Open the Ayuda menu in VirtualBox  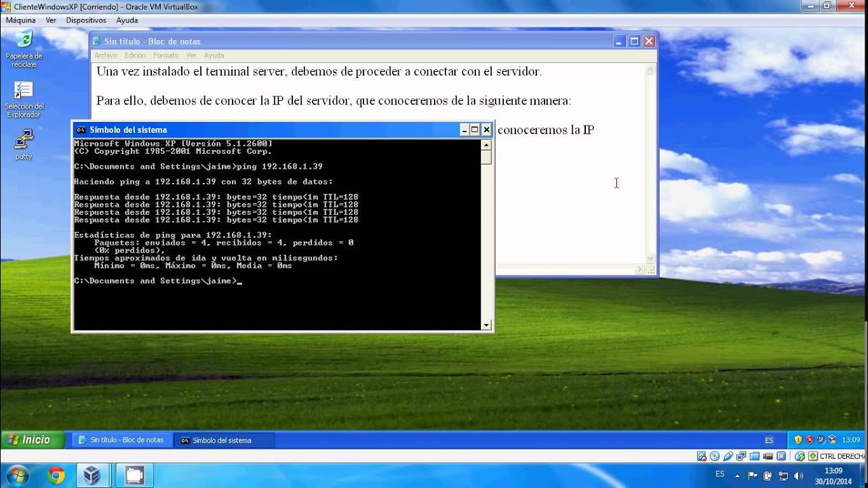(127, 20)
